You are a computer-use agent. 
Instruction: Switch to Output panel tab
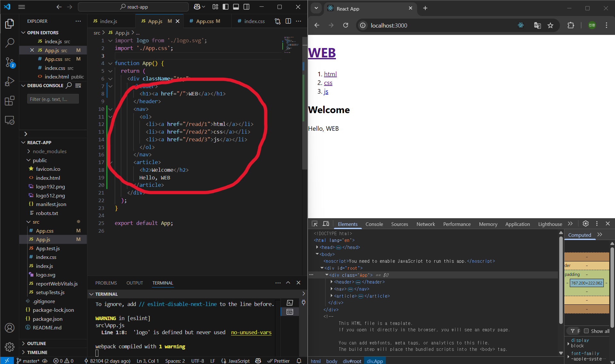tap(135, 283)
